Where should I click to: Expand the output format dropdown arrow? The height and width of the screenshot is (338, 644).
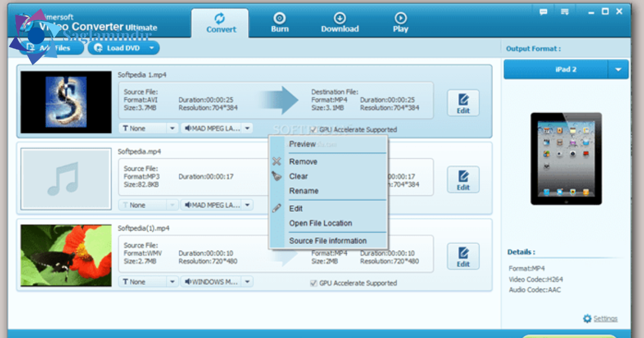[x=618, y=70]
